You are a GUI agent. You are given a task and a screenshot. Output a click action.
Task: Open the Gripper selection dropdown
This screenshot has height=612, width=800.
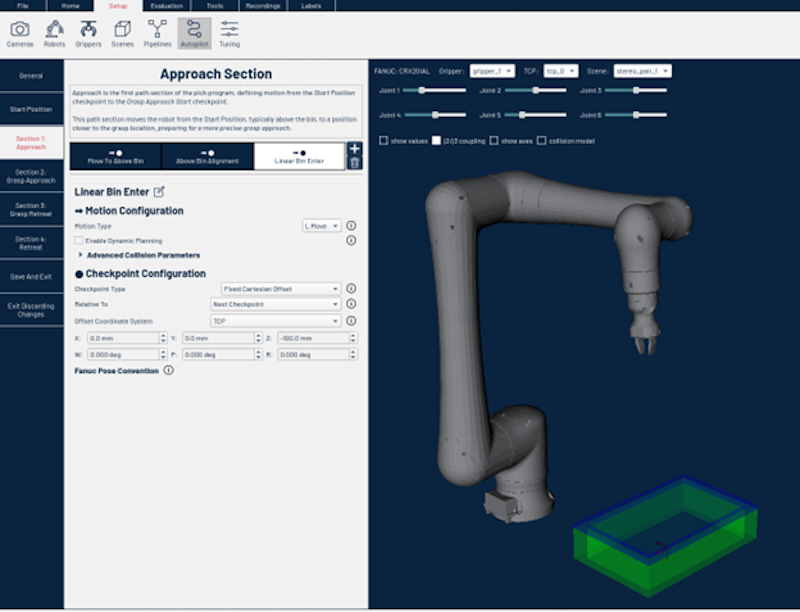pos(491,71)
